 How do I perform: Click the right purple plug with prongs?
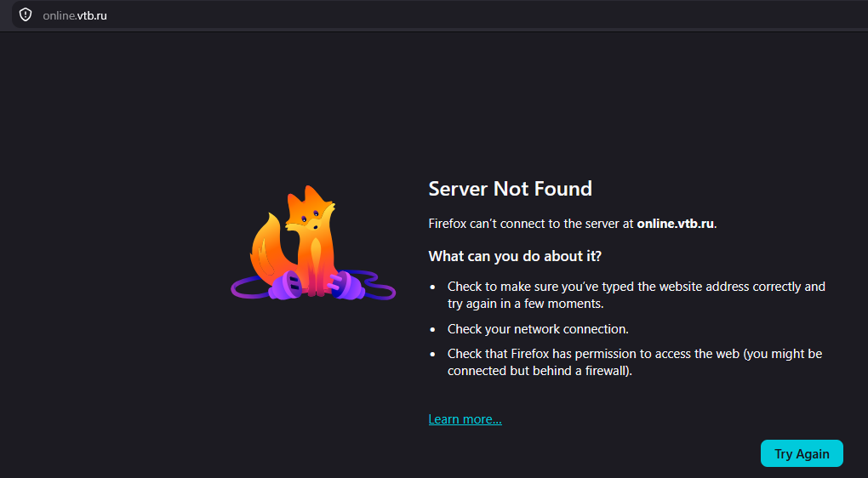[x=345, y=286]
